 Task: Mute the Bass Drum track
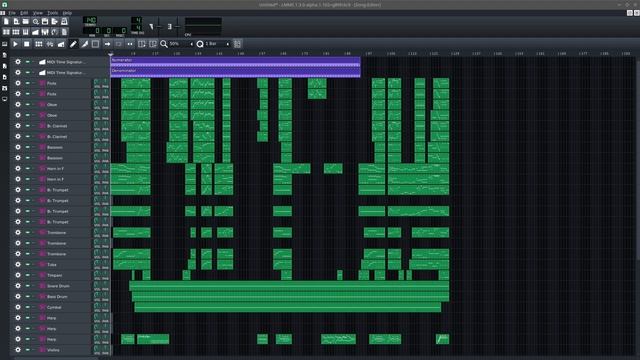[x=27, y=296]
